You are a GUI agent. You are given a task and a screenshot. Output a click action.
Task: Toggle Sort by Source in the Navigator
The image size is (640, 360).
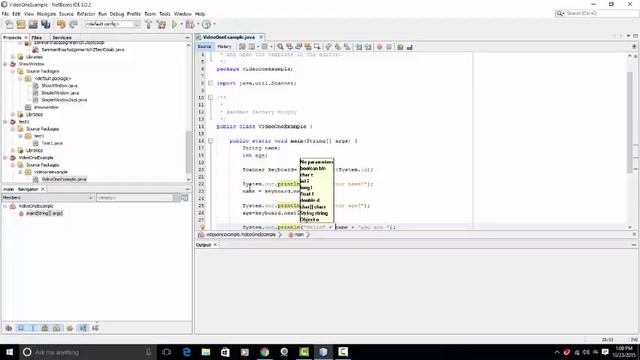coord(95,328)
